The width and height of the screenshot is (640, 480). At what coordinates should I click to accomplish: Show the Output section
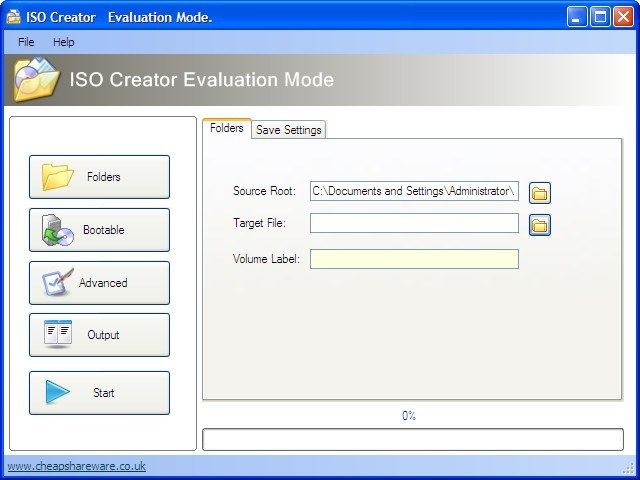99,335
